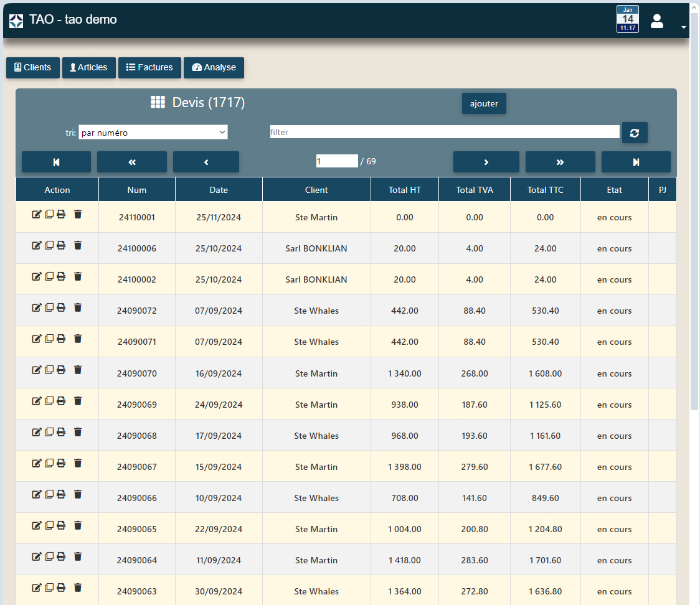Expand the header caret menu
700x605 pixels.
pyautogui.click(x=683, y=27)
